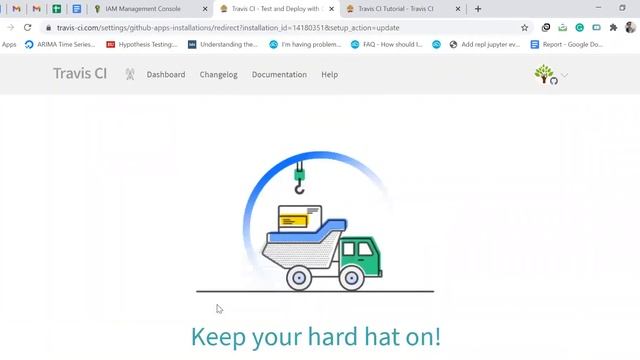Open the first Gmail pinned tab
Image resolution: width=640 pixels, height=360 pixels.
(x=16, y=9)
